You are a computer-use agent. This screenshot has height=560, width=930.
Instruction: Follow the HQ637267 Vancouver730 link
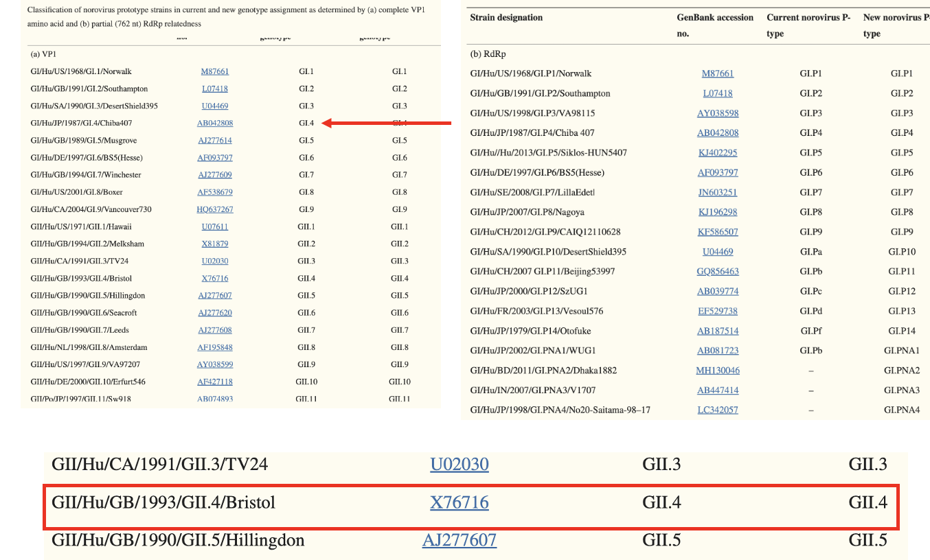click(214, 209)
